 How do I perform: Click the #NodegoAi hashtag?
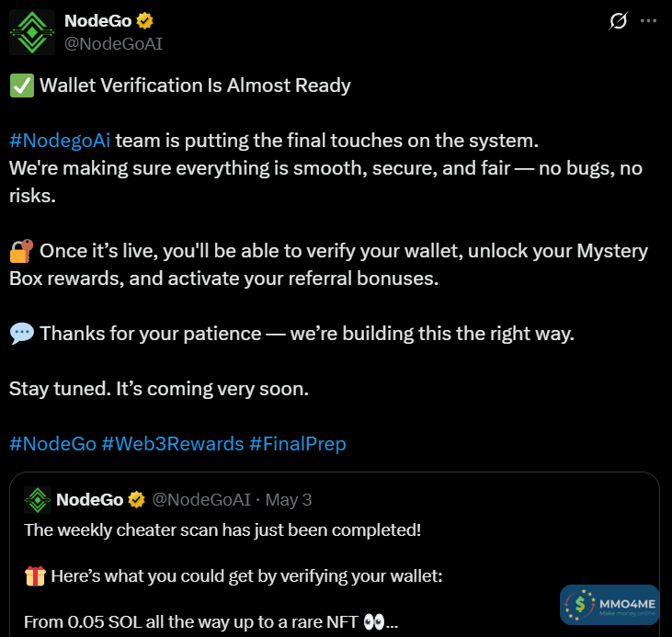pyautogui.click(x=61, y=142)
